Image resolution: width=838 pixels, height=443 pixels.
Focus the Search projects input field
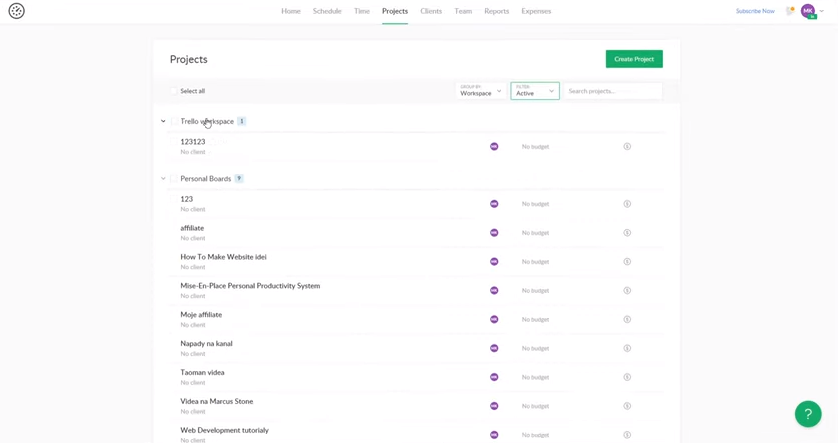point(612,91)
